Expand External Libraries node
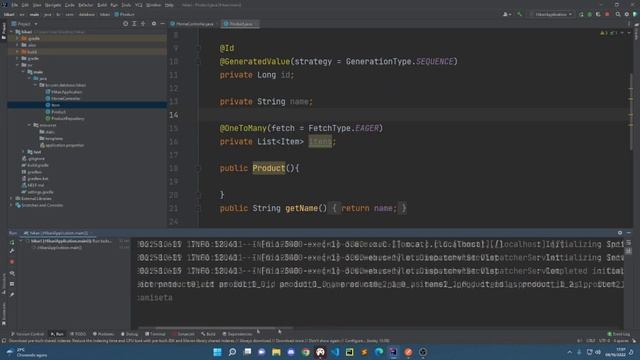 tap(11, 198)
